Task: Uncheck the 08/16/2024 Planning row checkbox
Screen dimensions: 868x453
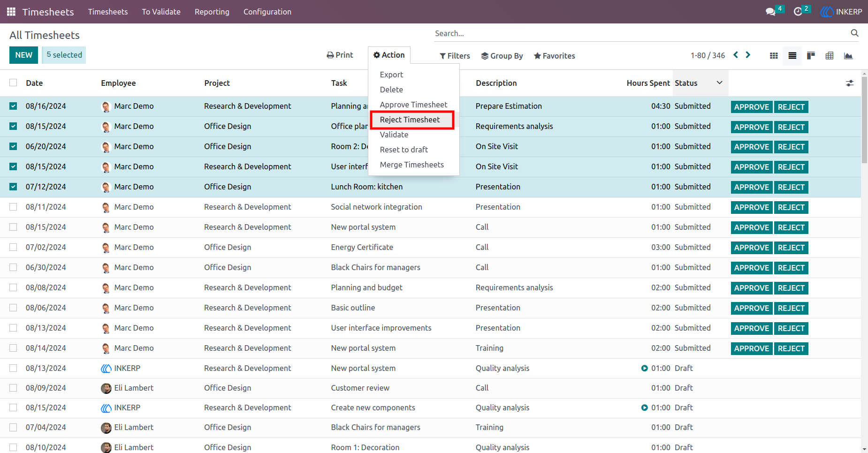Action: point(13,106)
